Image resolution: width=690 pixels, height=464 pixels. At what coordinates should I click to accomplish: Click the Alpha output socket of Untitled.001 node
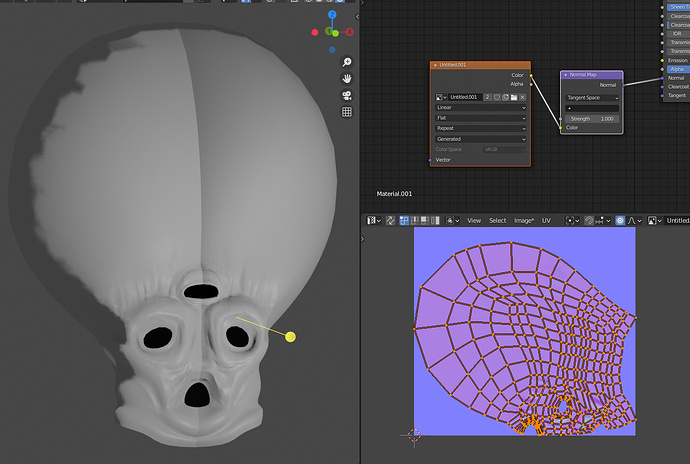[531, 84]
